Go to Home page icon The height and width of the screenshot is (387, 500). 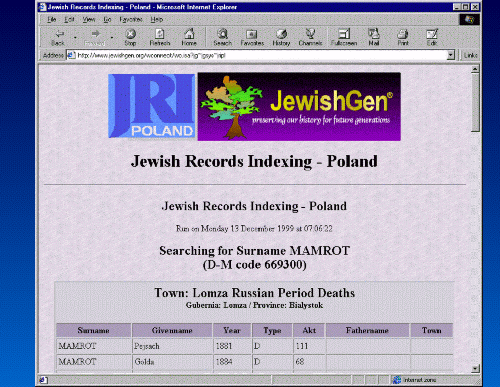[x=189, y=34]
